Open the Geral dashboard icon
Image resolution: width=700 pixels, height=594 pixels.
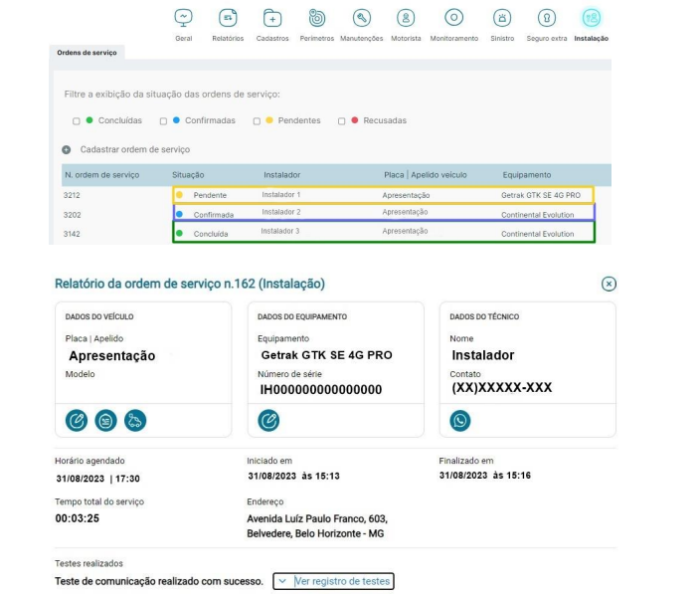pyautogui.click(x=184, y=18)
